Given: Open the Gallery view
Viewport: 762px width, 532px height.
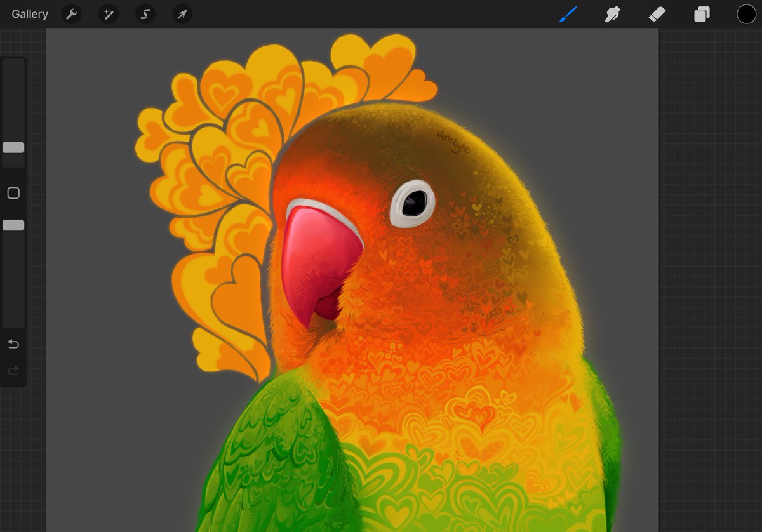Looking at the screenshot, I should click(x=30, y=14).
